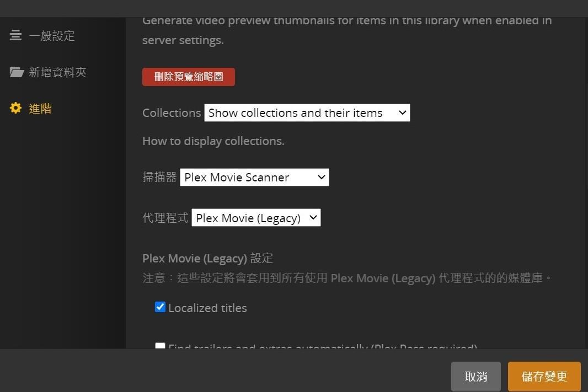Uncheck the Localized titles checkbox
The width and height of the screenshot is (588, 392).
[x=160, y=307]
